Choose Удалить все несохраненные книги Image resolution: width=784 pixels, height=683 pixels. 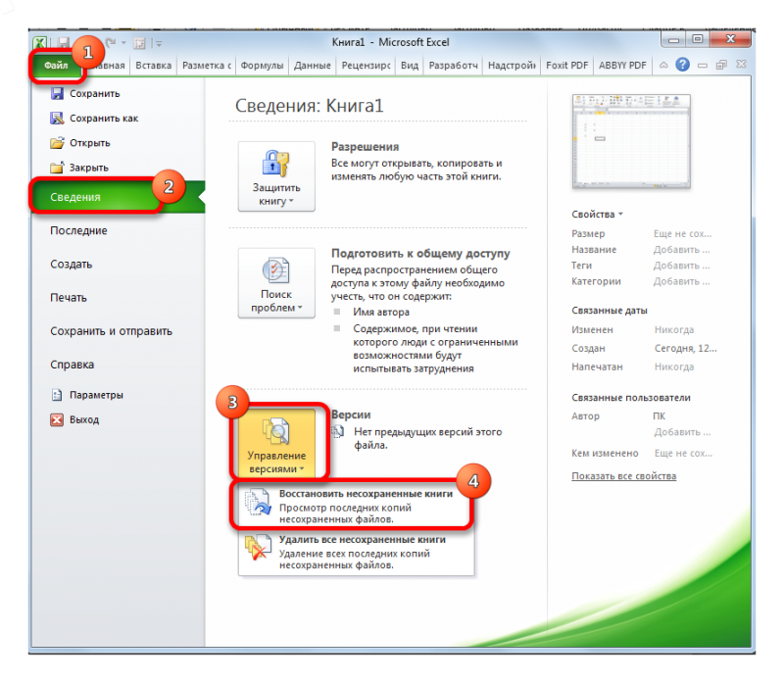point(356,552)
